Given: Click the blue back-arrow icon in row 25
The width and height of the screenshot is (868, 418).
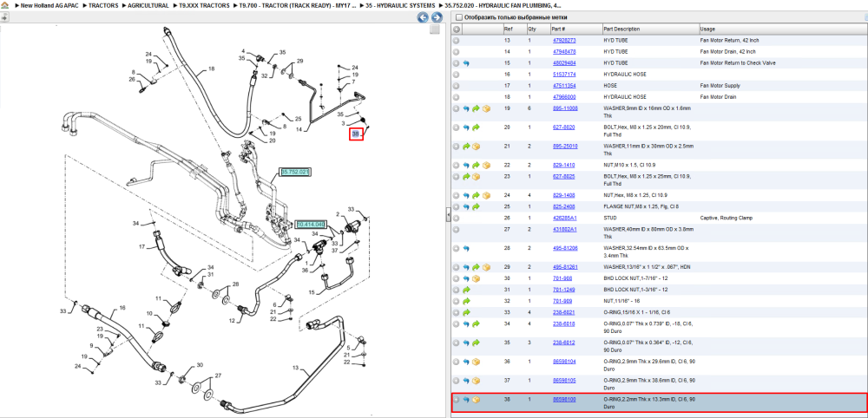Looking at the screenshot, I should pyautogui.click(x=466, y=206).
